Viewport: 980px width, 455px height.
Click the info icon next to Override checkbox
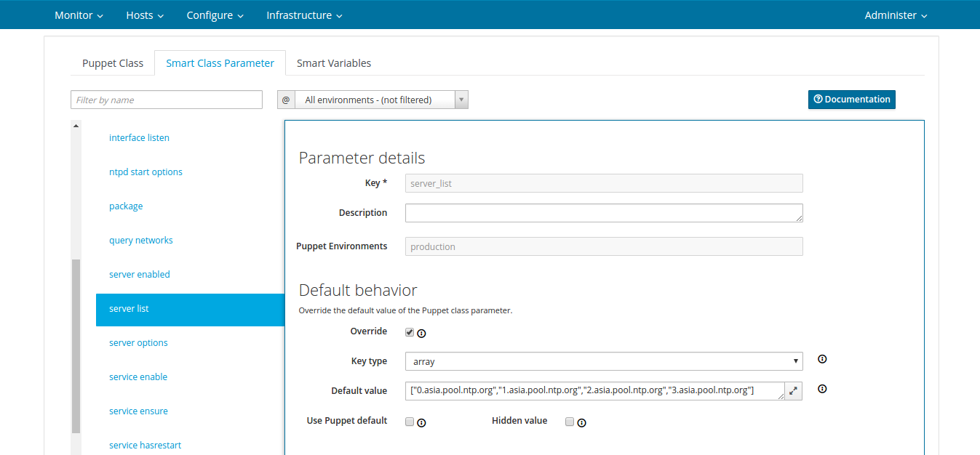[x=421, y=334]
